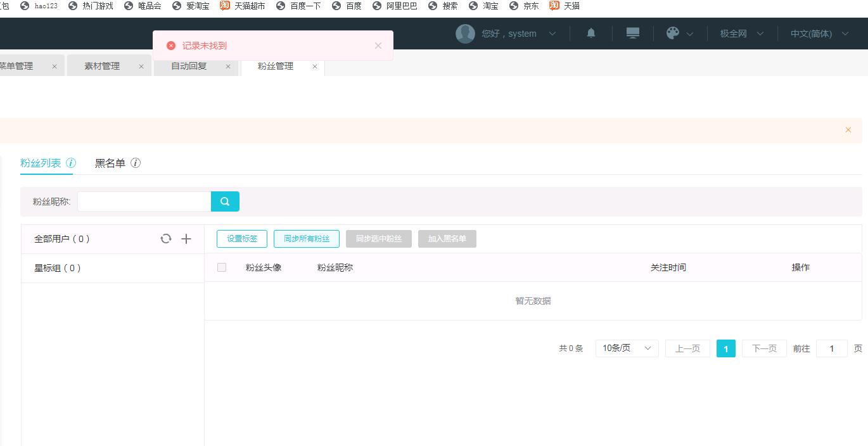Viewport: 868px width, 446px height.
Task: Switch to the 黑名单 tab
Action: click(x=110, y=163)
